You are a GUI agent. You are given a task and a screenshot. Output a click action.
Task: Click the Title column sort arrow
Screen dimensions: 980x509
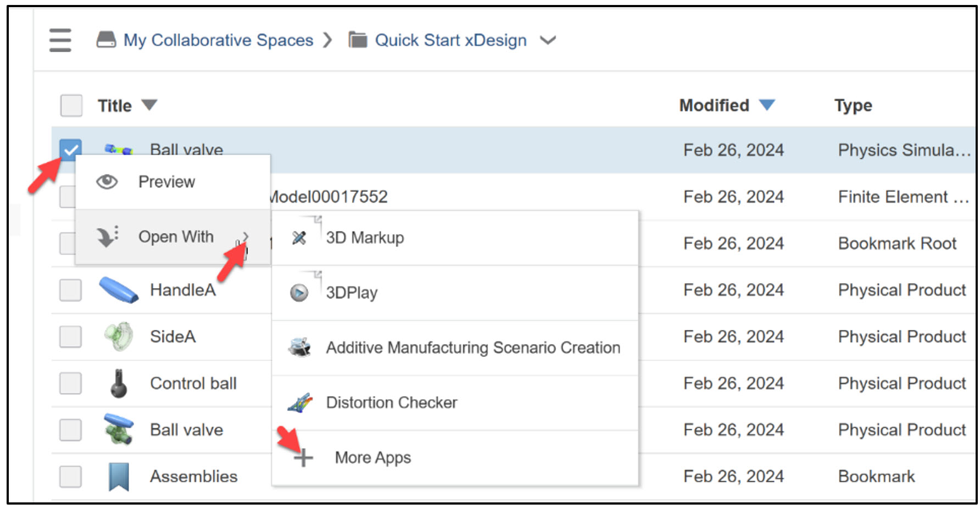pos(149,104)
